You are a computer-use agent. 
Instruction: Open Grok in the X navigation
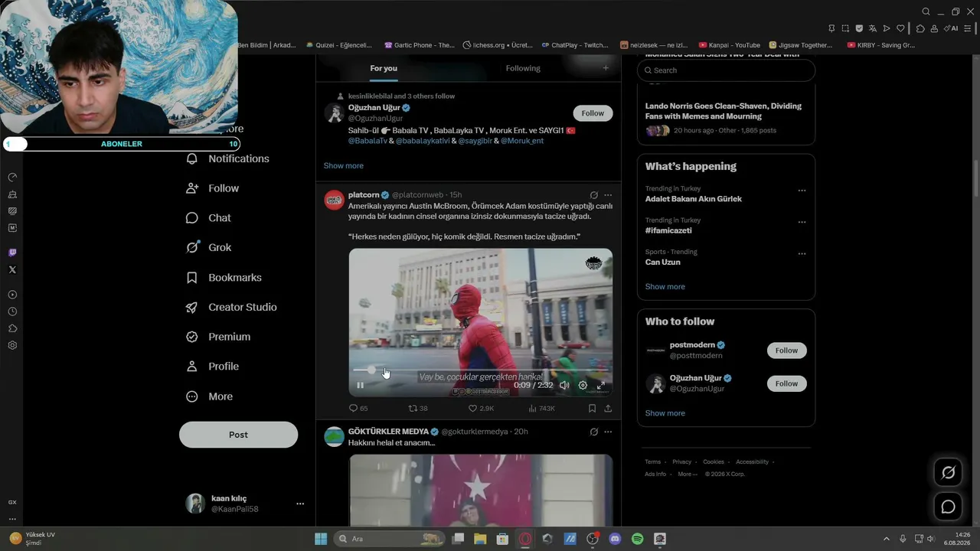pyautogui.click(x=208, y=247)
